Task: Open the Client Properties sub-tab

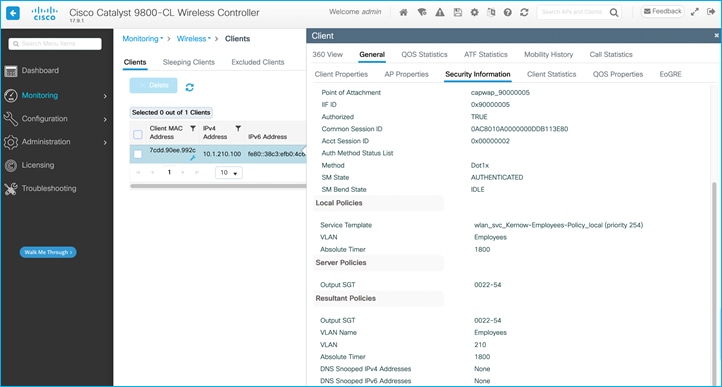Action: click(341, 74)
